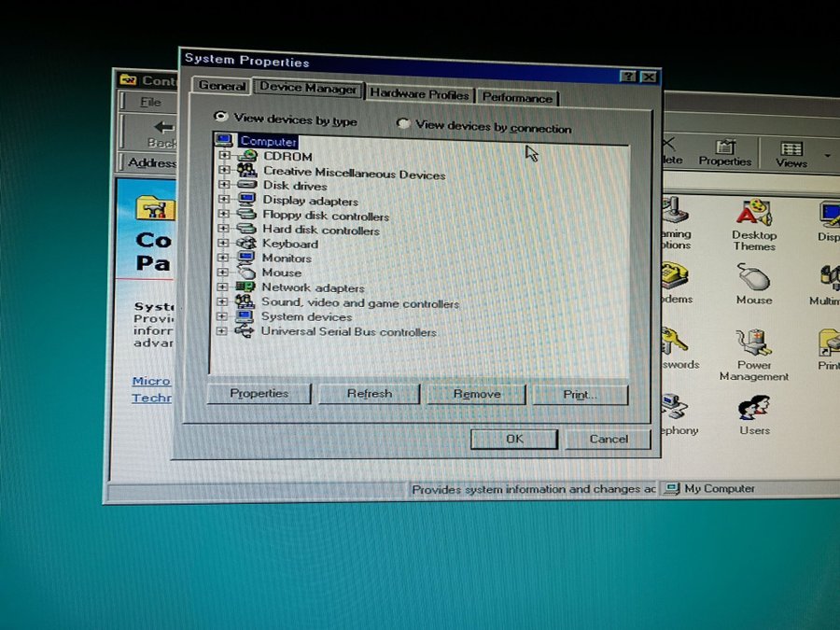The image size is (840, 630).
Task: Select View devices by type
Action: pos(221,118)
